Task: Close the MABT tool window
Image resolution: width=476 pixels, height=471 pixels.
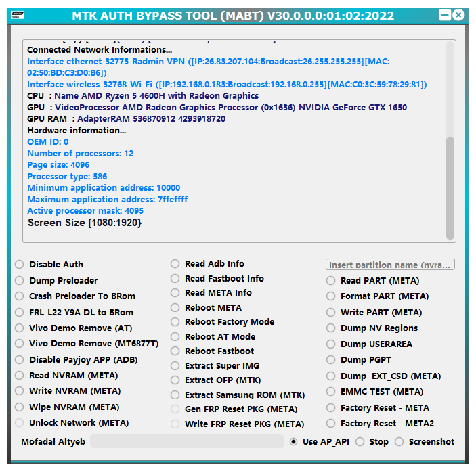Action: (458, 15)
